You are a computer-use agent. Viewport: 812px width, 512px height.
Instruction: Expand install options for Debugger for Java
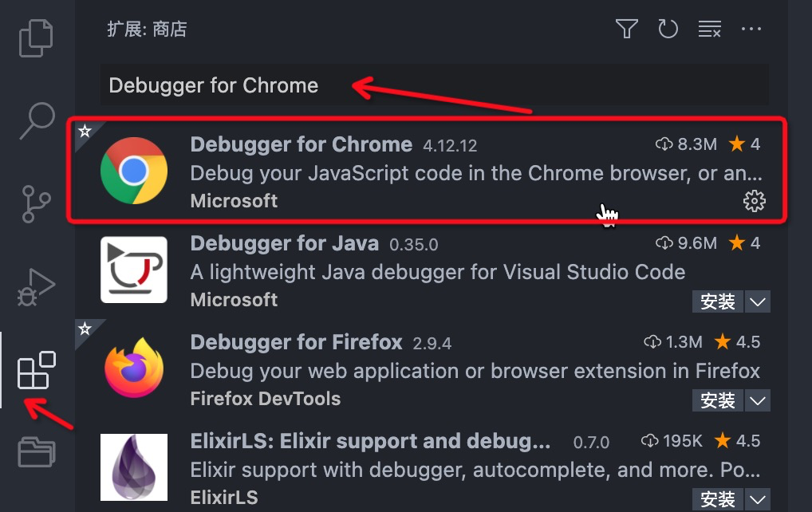(758, 301)
